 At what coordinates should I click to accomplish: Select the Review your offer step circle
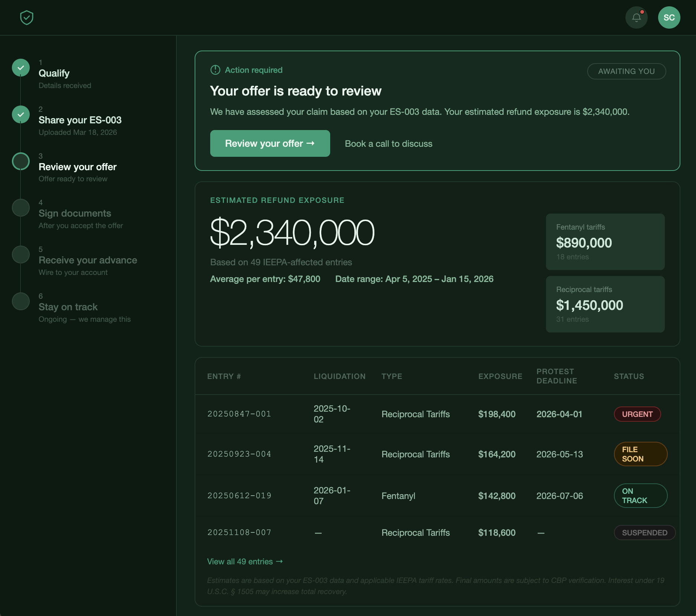coord(21,162)
